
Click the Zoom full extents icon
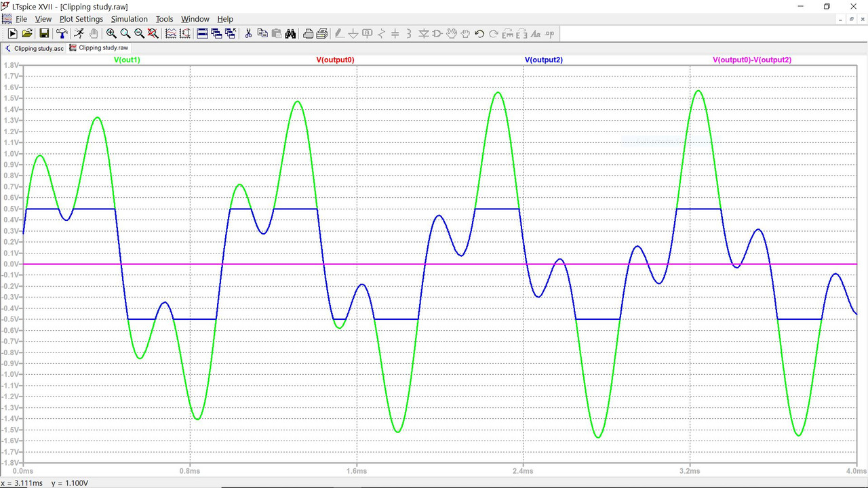(153, 33)
